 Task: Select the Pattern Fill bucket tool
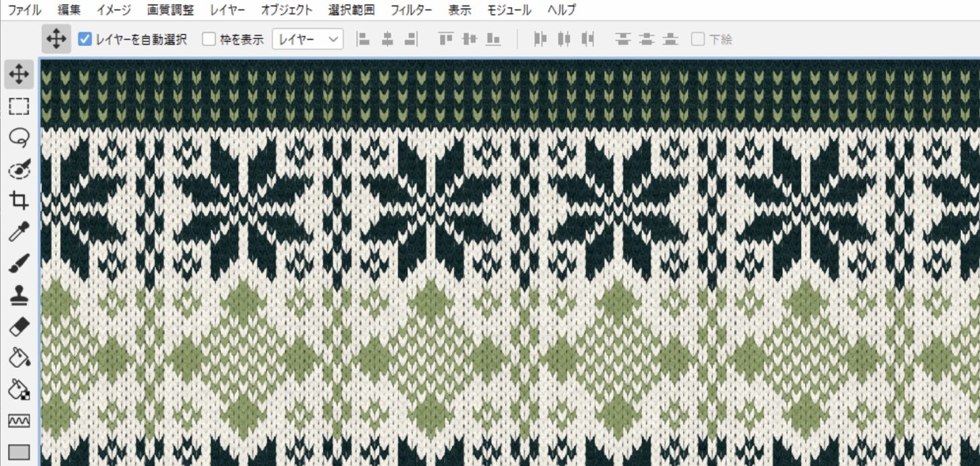pyautogui.click(x=19, y=390)
